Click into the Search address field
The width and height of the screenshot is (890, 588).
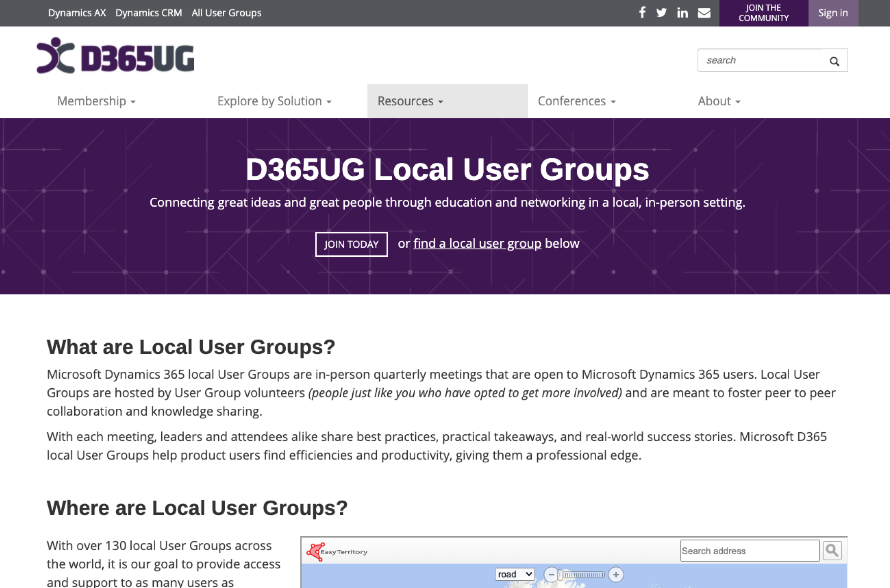click(x=749, y=551)
